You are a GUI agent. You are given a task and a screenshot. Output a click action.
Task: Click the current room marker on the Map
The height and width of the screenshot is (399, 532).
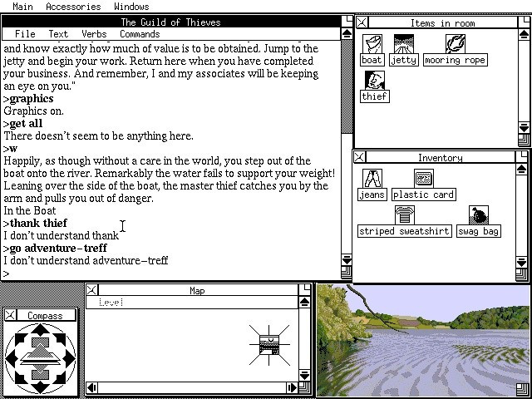pyautogui.click(x=269, y=345)
